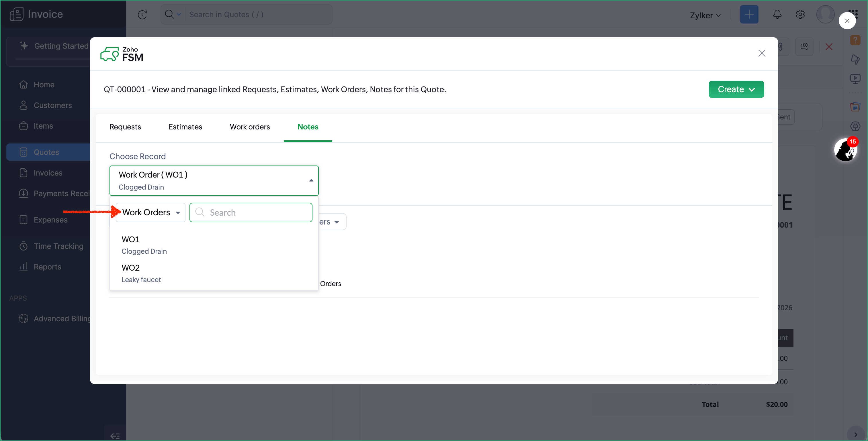
Task: Collapse the sidebar with the arrow icon
Action: point(115,436)
